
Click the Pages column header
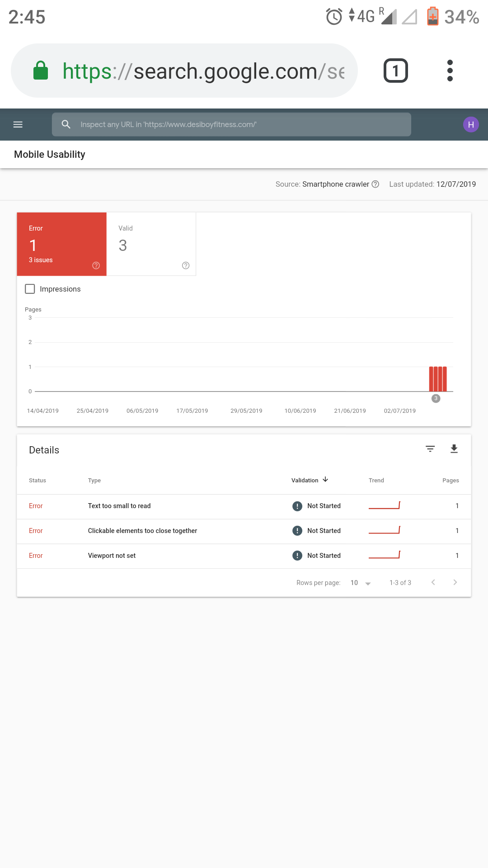click(x=450, y=480)
